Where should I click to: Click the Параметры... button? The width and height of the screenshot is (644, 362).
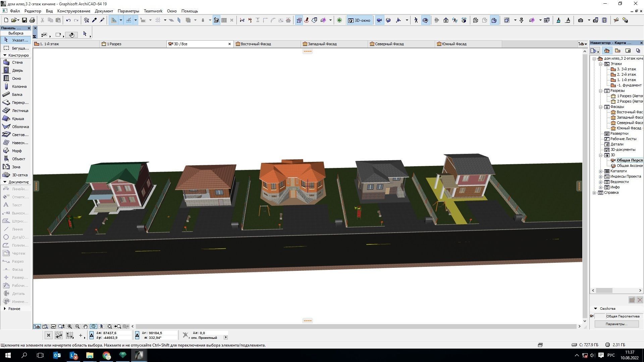(x=616, y=324)
